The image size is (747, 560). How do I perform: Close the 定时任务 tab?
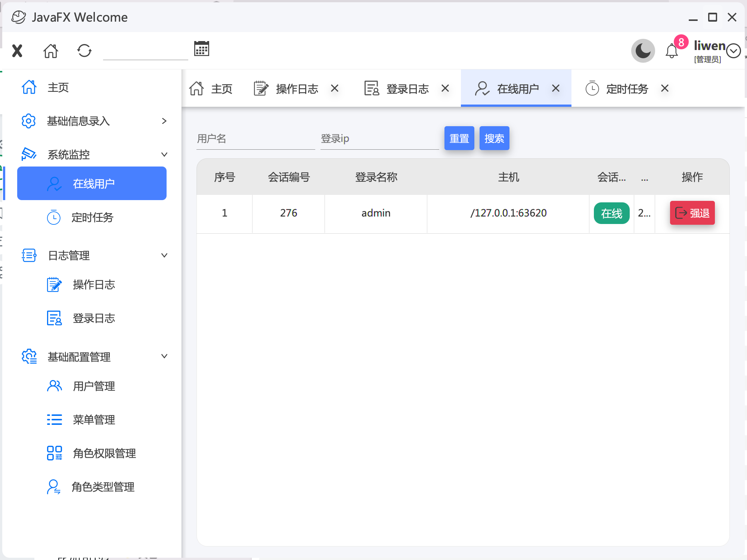(x=665, y=88)
